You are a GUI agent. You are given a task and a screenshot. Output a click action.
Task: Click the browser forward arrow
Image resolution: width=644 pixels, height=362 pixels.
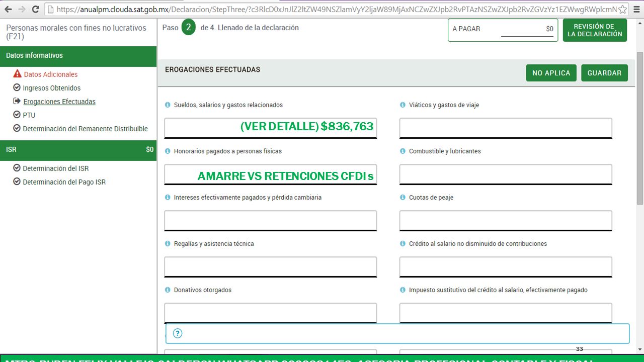pos(22,10)
